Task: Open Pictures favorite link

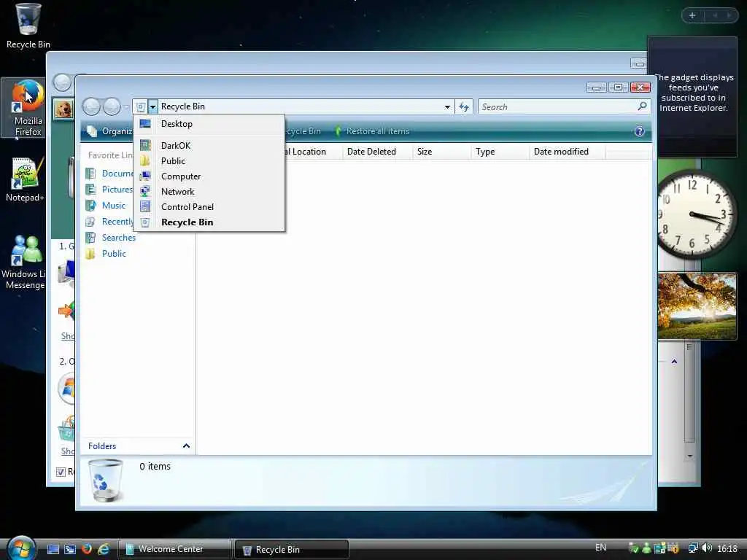Action: coord(109,190)
